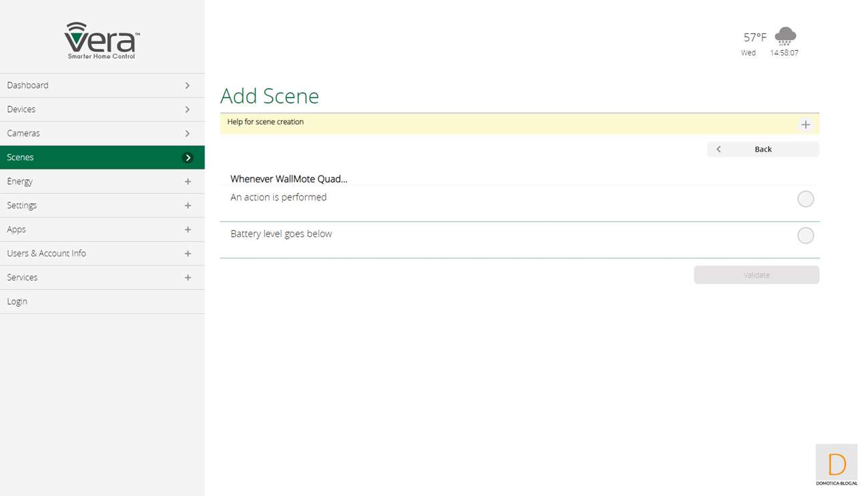Click the Domotica-blog watermark logo
The width and height of the screenshot is (868, 496).
(x=837, y=465)
